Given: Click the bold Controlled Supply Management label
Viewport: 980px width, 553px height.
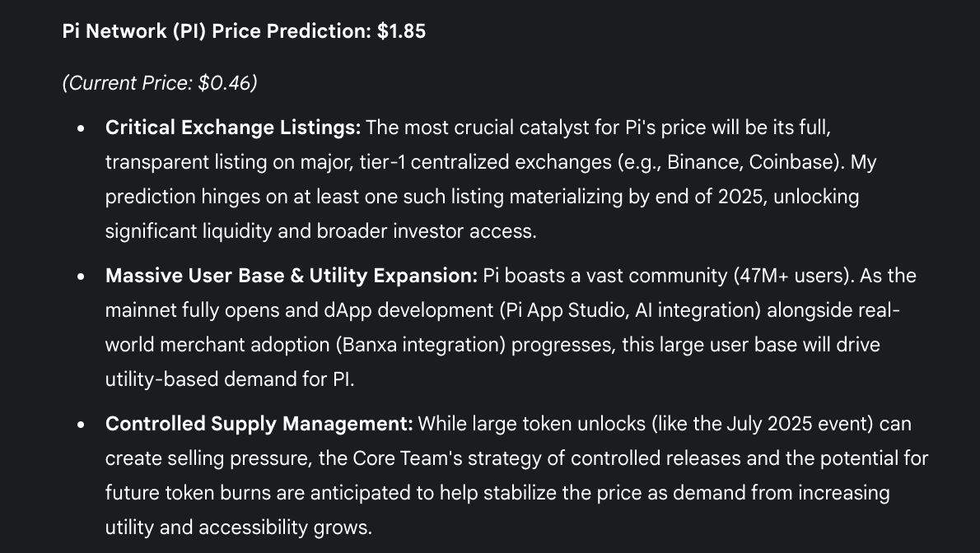Looking at the screenshot, I should coord(259,424).
